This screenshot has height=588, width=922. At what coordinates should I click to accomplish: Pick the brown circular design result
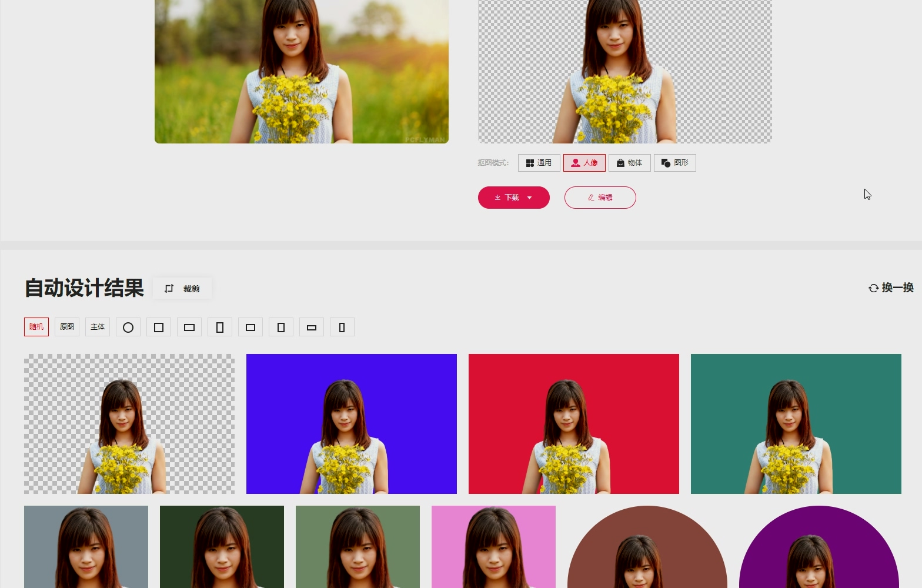pyautogui.click(x=647, y=547)
